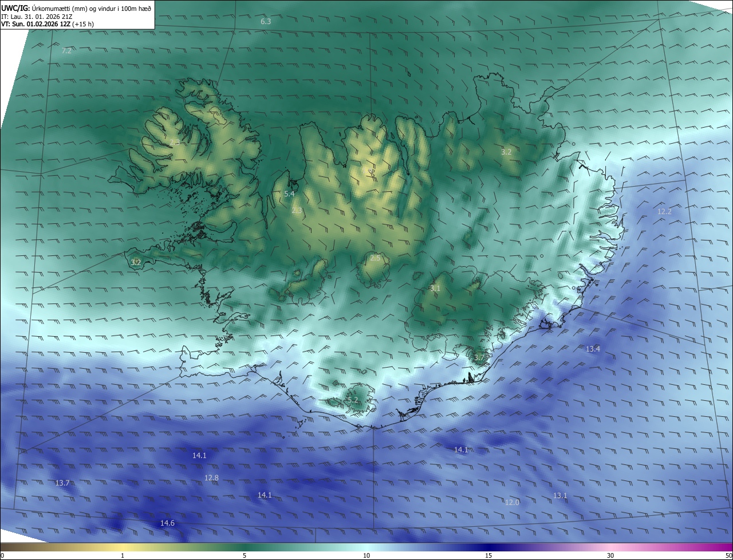Click the color scale tick label 1
This screenshot has width=733, height=560.
pyautogui.click(x=123, y=555)
